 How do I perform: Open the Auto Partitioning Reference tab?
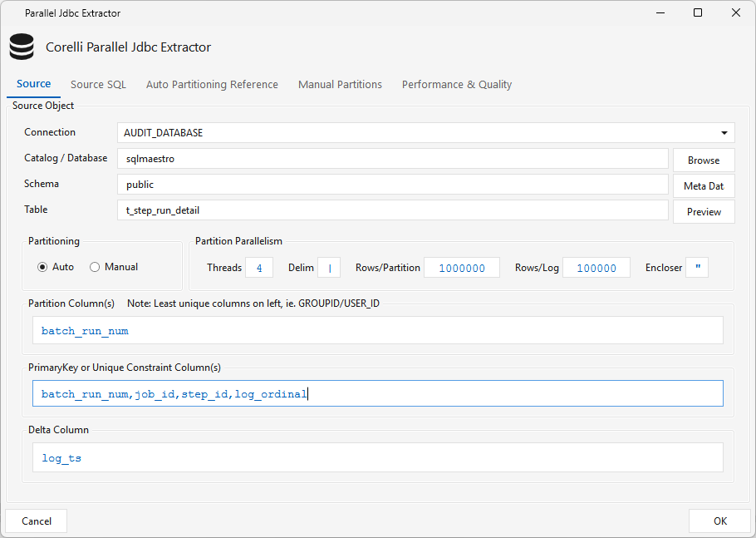[x=212, y=85]
